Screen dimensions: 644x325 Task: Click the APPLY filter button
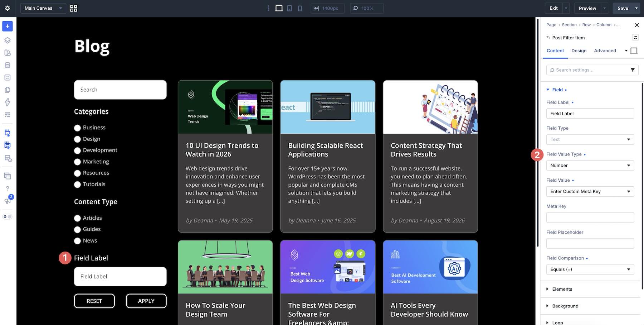(146, 301)
